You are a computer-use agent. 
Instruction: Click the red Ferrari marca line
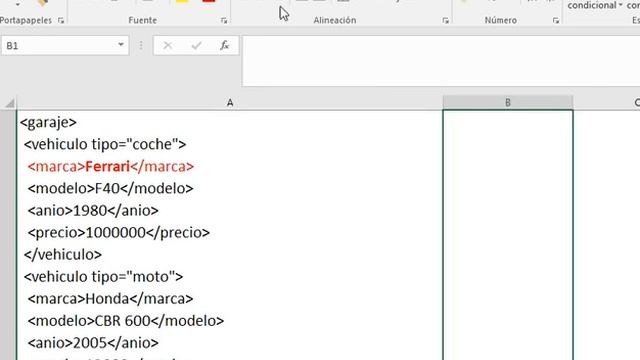[x=111, y=166]
